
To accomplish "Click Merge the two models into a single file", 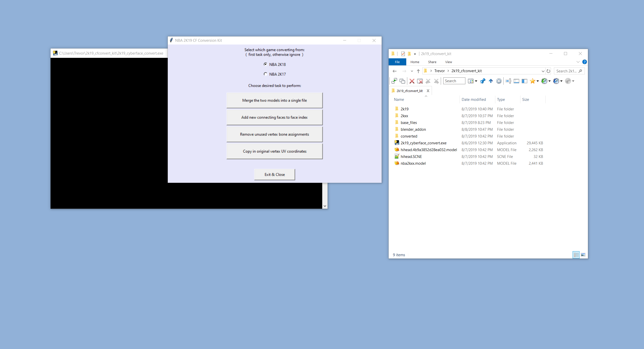I will point(274,100).
